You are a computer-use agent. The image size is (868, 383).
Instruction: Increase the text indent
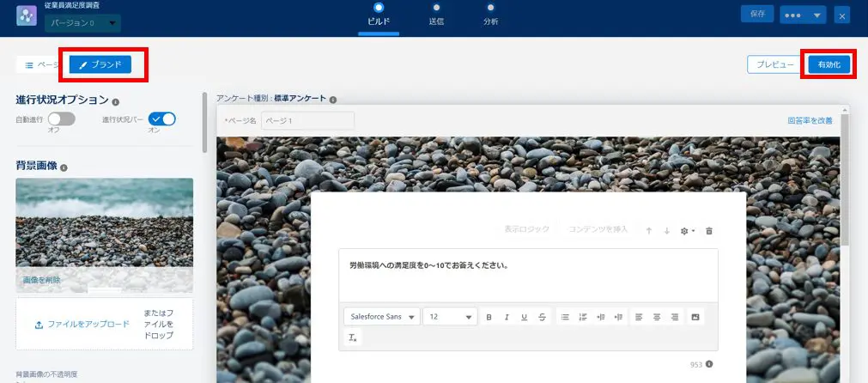[x=601, y=317]
